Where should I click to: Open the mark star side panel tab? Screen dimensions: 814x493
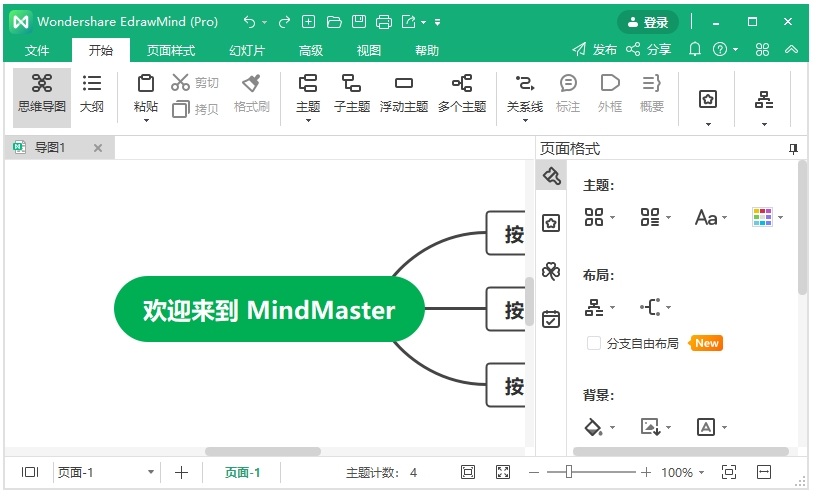click(551, 223)
